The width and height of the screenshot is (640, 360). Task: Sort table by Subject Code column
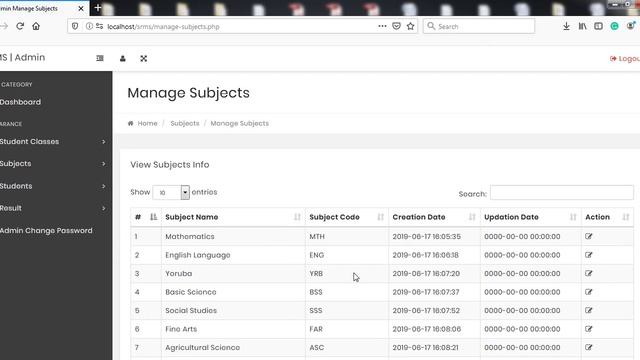pos(347,217)
